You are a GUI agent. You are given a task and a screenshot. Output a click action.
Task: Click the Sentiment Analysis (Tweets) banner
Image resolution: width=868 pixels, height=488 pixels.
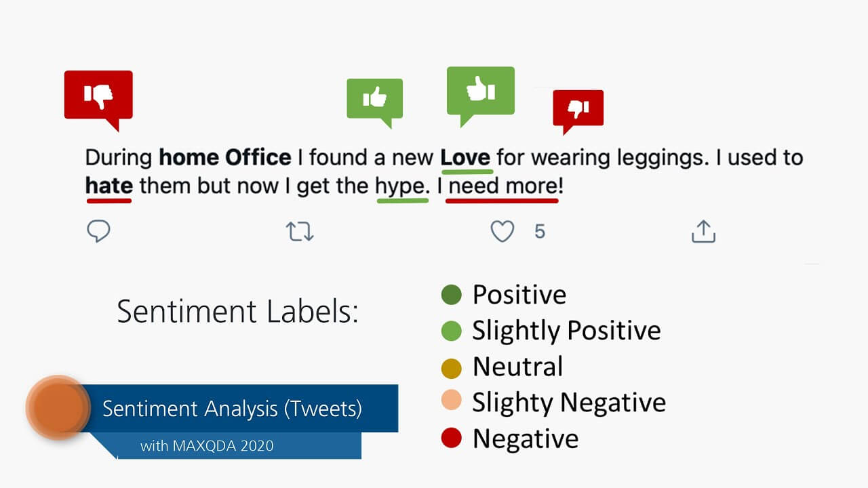[x=232, y=409]
